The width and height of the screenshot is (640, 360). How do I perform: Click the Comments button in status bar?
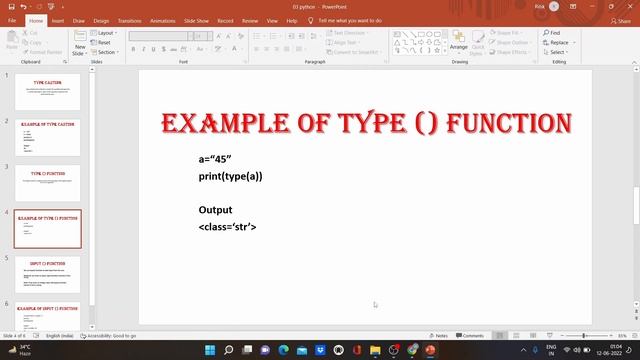(470, 336)
